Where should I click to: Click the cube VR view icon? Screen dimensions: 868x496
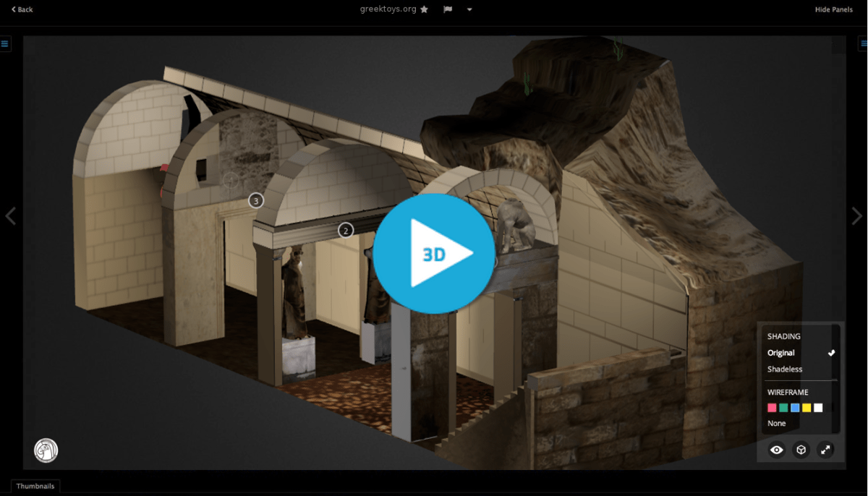point(801,450)
